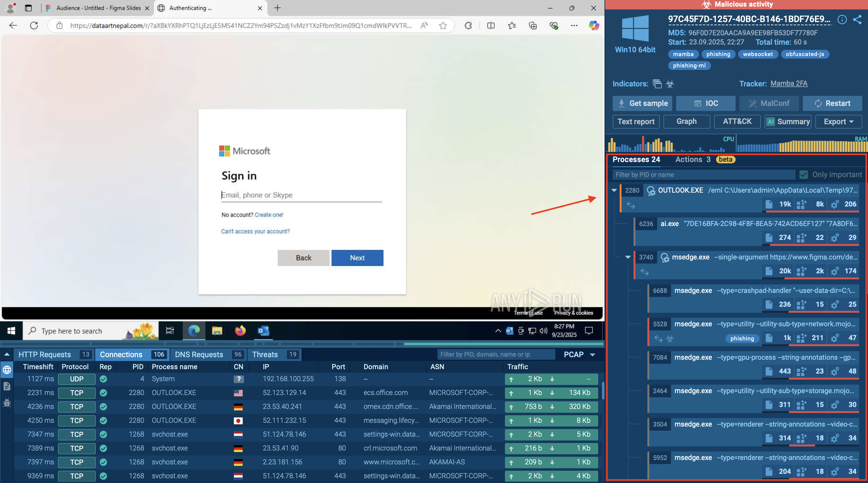Open the PCAP dropdown menu
The width and height of the screenshot is (868, 483).
[579, 355]
